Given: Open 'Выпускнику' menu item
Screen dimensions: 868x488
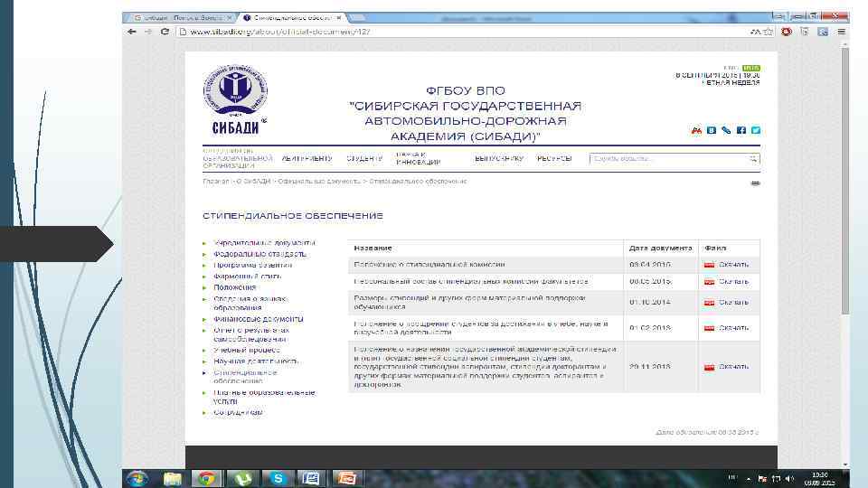Looking at the screenshot, I should 499,159.
